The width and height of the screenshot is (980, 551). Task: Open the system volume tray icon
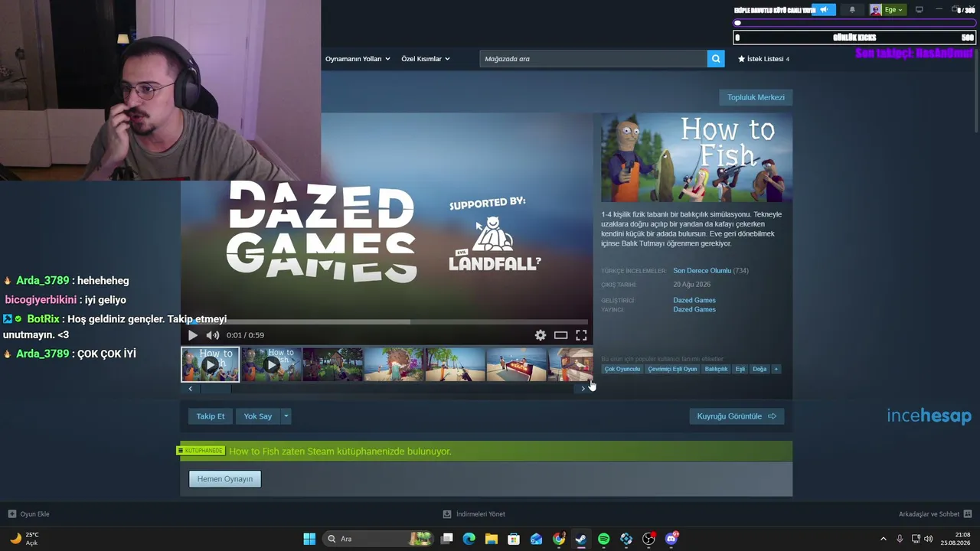tap(929, 539)
